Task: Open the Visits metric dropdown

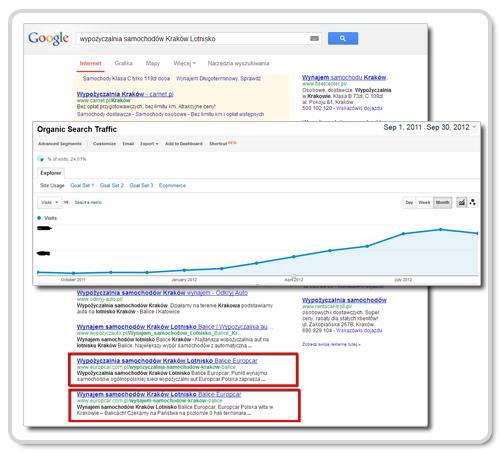Action: click(49, 202)
